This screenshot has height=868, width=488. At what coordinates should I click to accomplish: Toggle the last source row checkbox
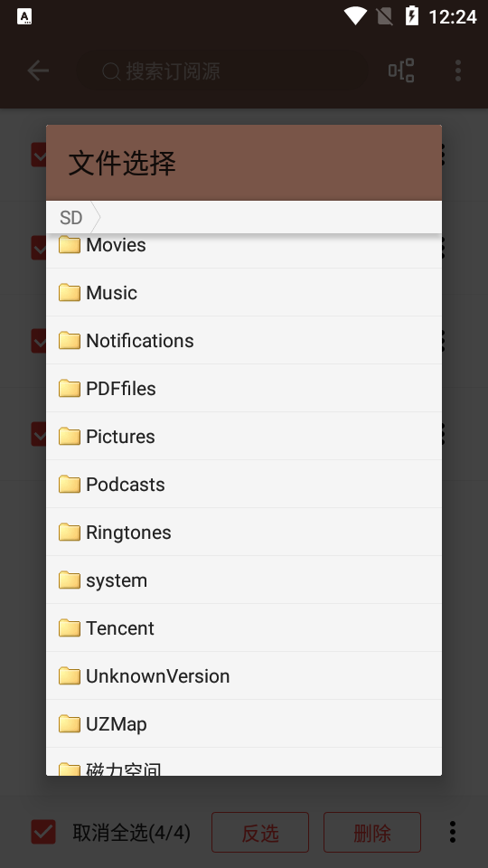(x=39, y=434)
